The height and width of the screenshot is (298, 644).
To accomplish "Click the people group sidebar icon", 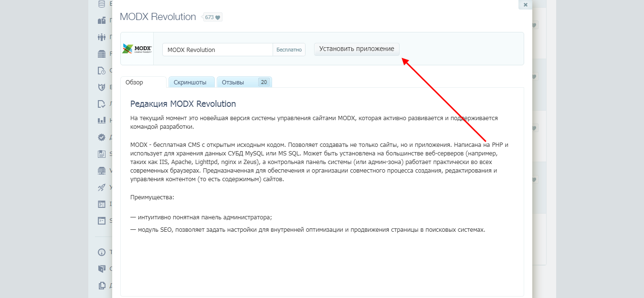I will (101, 37).
